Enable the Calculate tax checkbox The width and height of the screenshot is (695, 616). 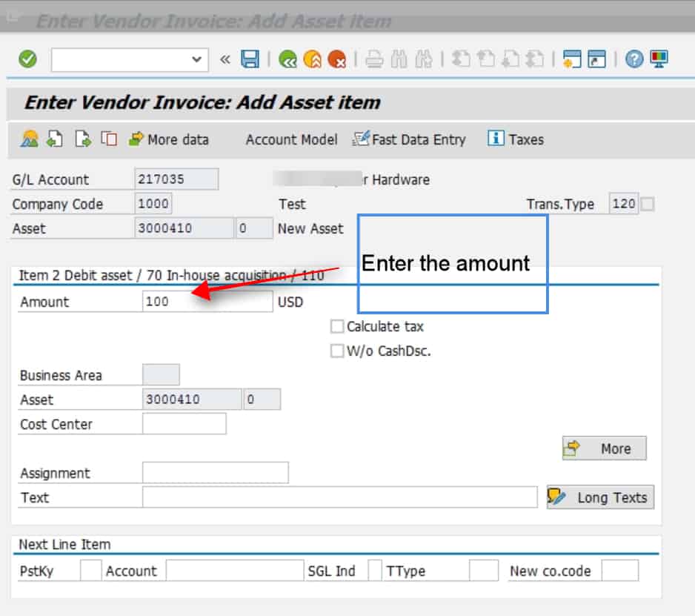(x=337, y=326)
